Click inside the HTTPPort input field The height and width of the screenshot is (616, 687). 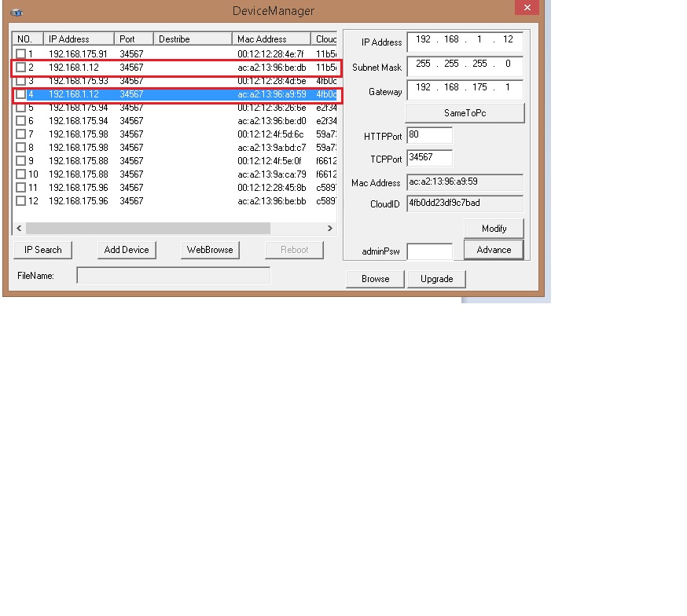[x=429, y=136]
